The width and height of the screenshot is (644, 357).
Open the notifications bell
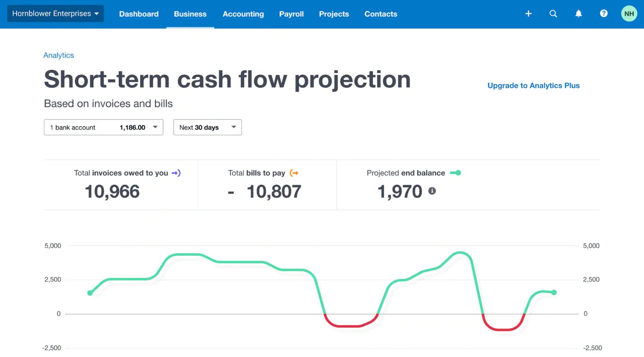pyautogui.click(x=579, y=13)
